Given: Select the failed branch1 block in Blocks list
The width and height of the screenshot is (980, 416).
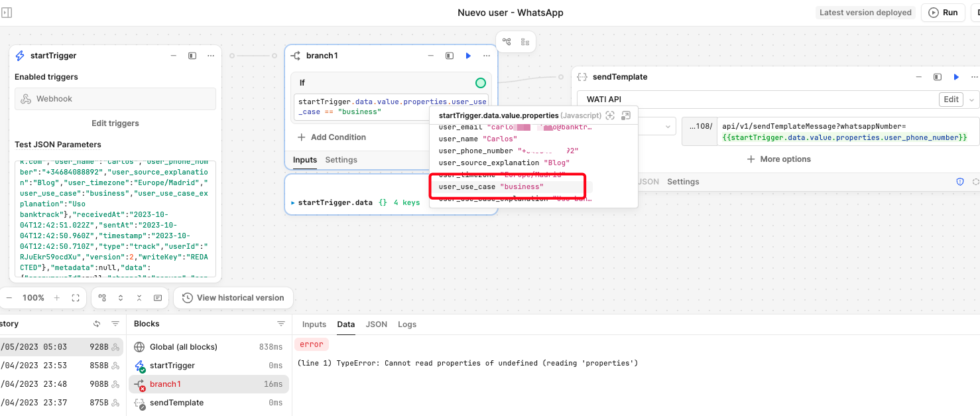Looking at the screenshot, I should [x=208, y=384].
